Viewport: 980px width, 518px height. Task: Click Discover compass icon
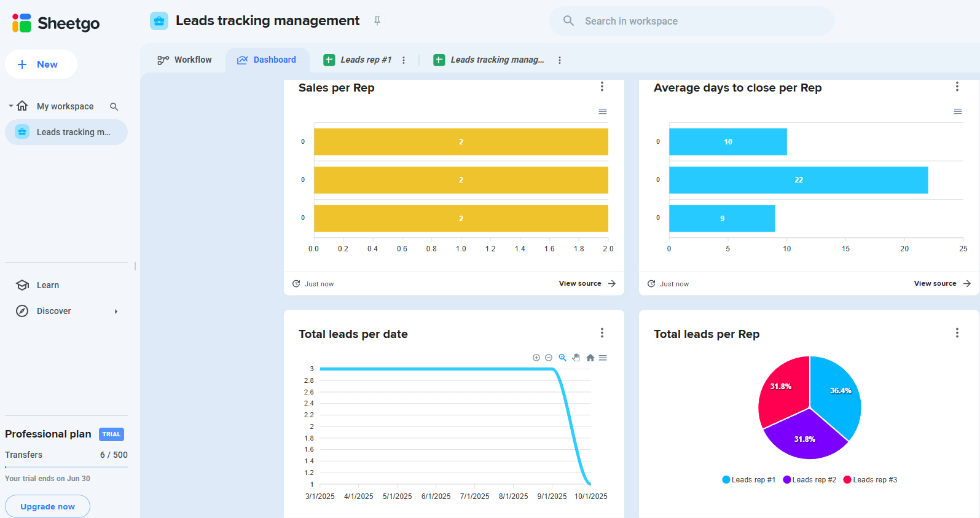[x=22, y=311]
